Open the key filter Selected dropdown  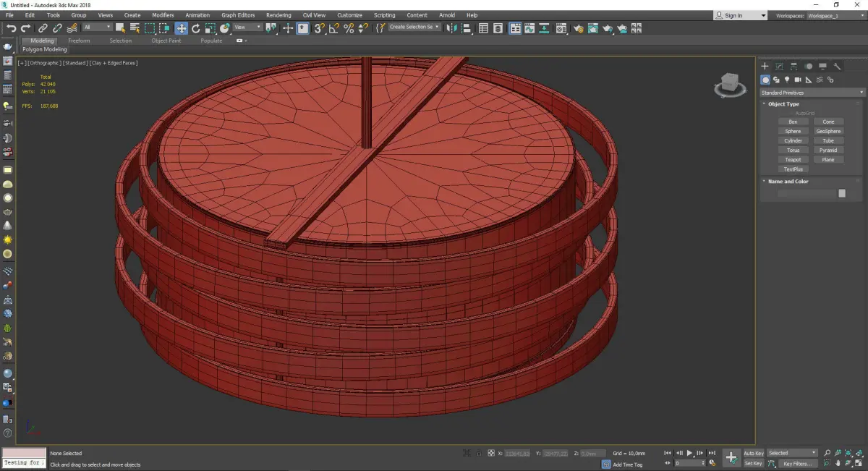coord(792,453)
